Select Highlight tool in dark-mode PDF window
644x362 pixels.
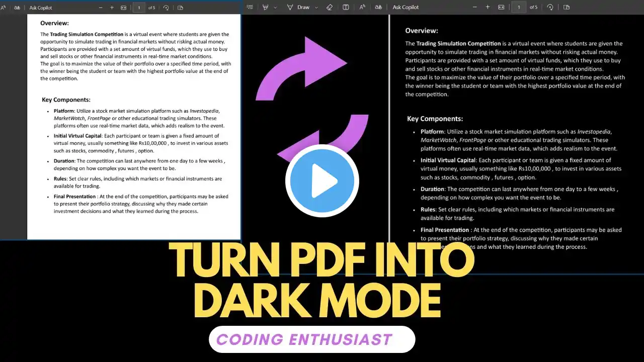coord(265,7)
